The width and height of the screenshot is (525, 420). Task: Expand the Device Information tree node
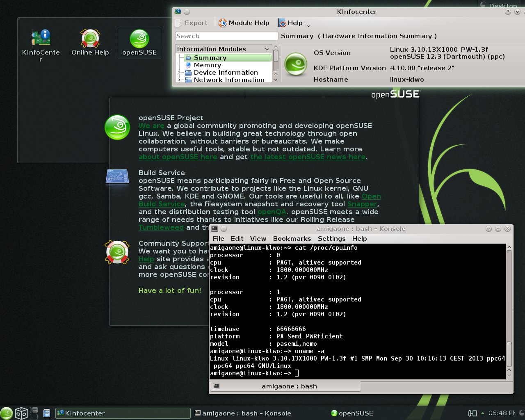[x=179, y=73]
